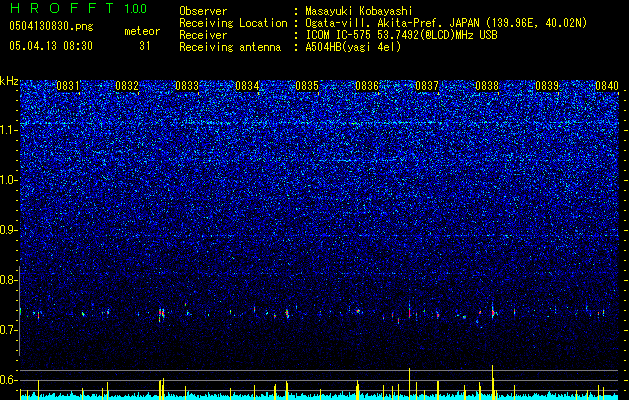This screenshot has width=629, height=400.
Task: Click the date stamp 05.04.13 08:30
Action: point(51,46)
